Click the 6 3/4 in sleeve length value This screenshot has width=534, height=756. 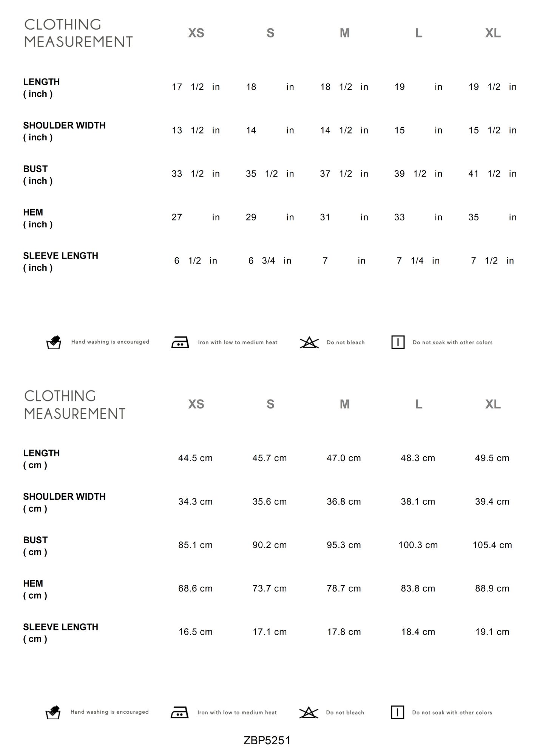(270, 260)
